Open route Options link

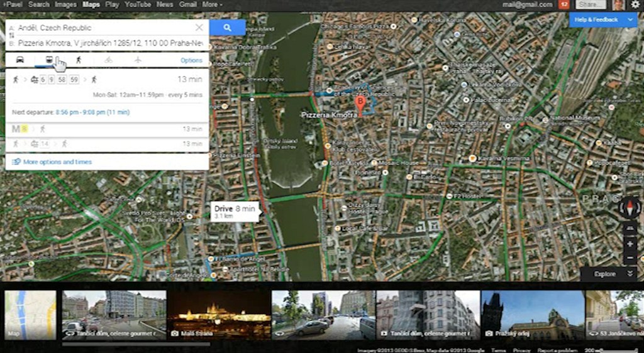click(191, 60)
